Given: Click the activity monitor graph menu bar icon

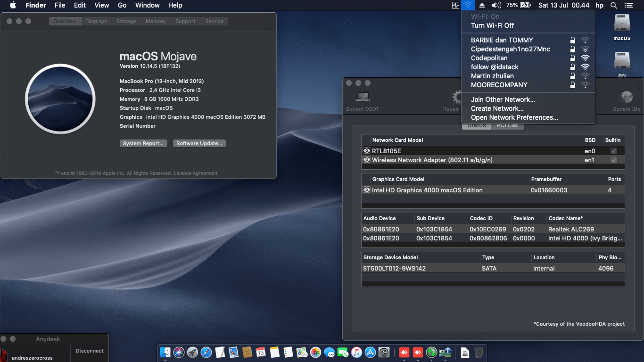Looking at the screenshot, I should tap(455, 5).
